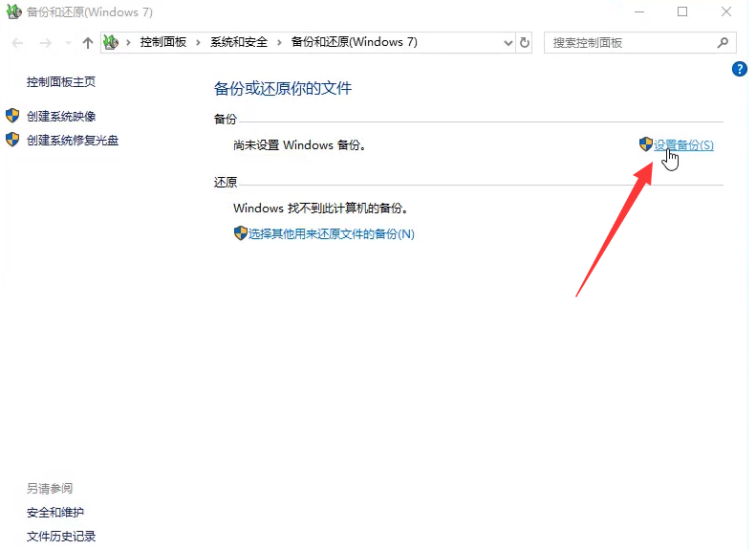The image size is (756, 550).
Task: Click the back navigation arrow
Action: tap(18, 43)
